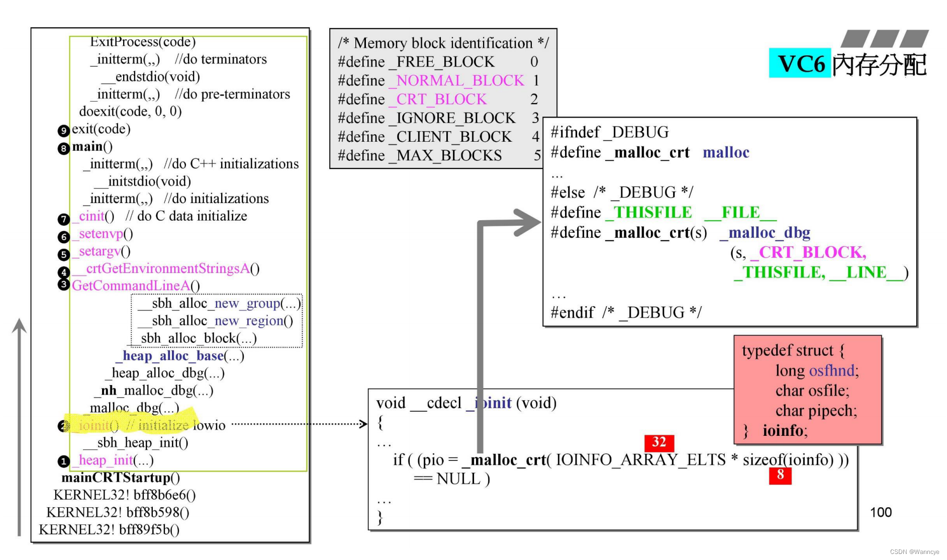The width and height of the screenshot is (947, 560).
Task: Click the pink '_setargv()' entry
Action: (101, 251)
